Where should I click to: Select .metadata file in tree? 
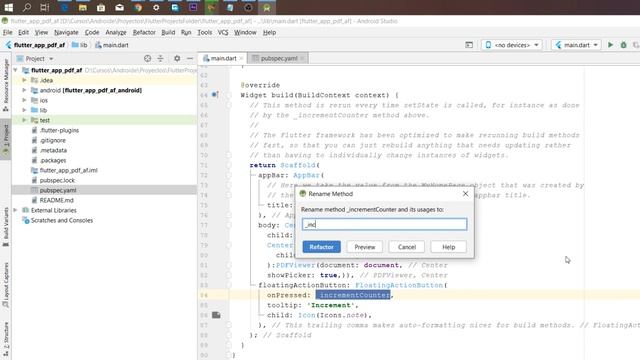(x=53, y=150)
